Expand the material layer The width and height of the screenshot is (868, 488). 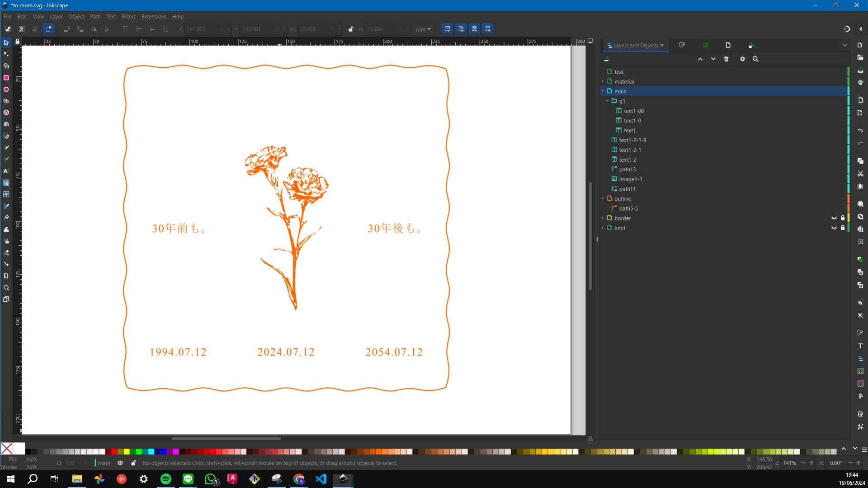[x=603, y=82]
